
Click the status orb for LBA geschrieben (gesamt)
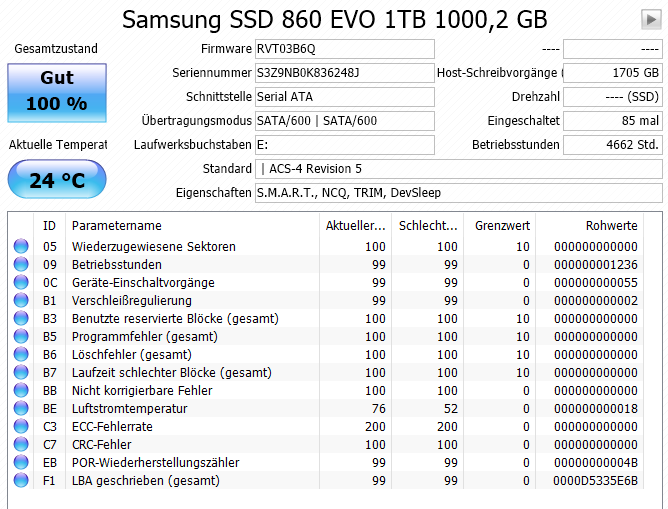21,480
